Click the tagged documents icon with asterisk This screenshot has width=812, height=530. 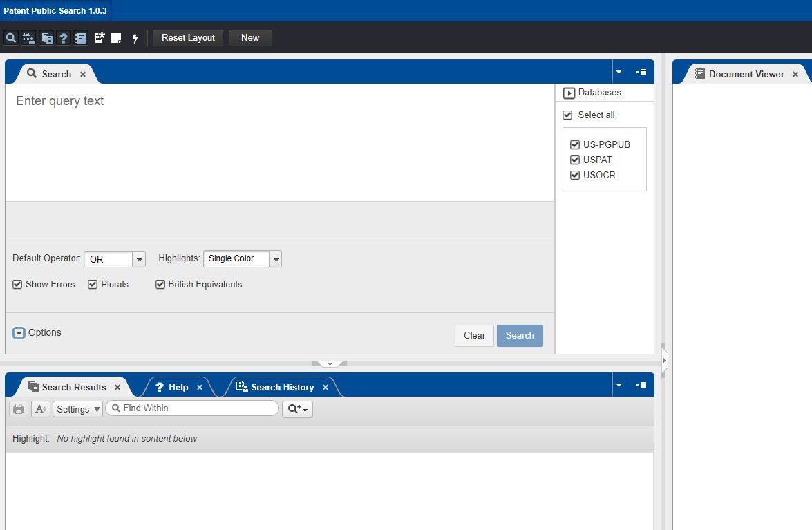[100, 38]
